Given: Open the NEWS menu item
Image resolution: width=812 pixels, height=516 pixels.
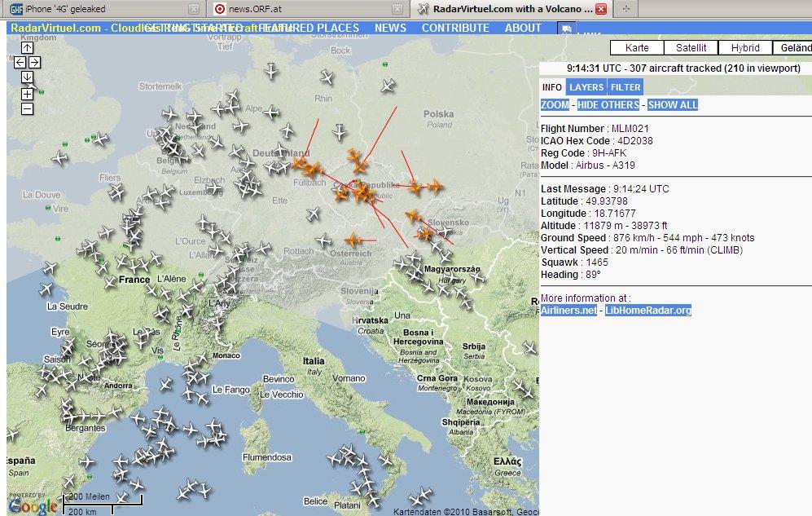Looking at the screenshot, I should click(x=390, y=28).
